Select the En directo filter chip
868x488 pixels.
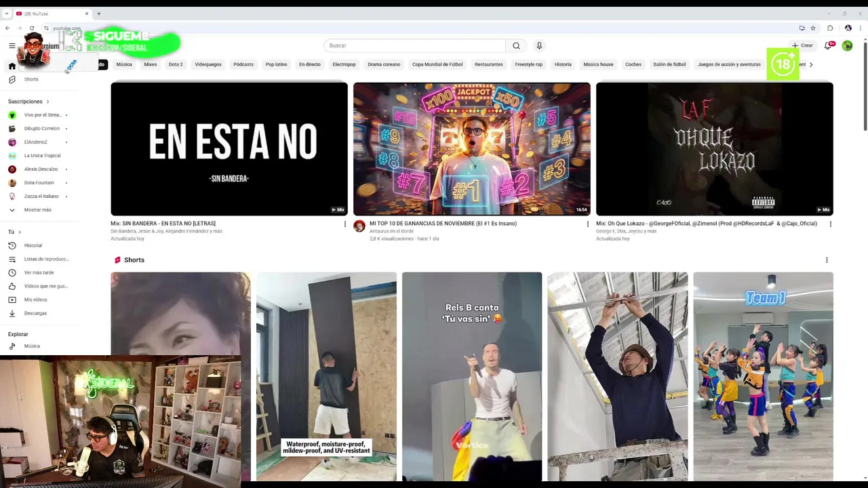click(310, 64)
